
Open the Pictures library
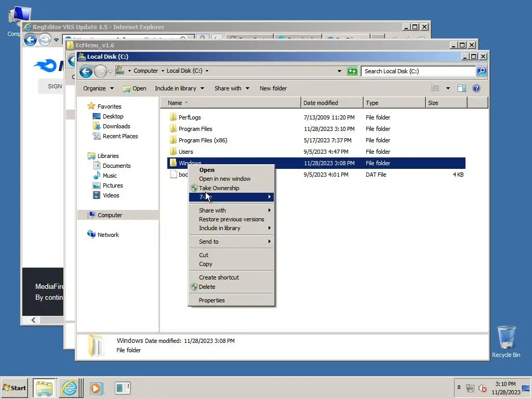(113, 185)
